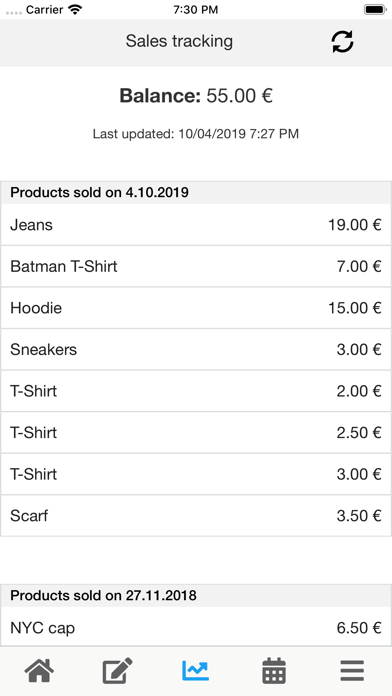Tap Products sold on 4.10.2019 header
The height and width of the screenshot is (696, 392).
(196, 193)
